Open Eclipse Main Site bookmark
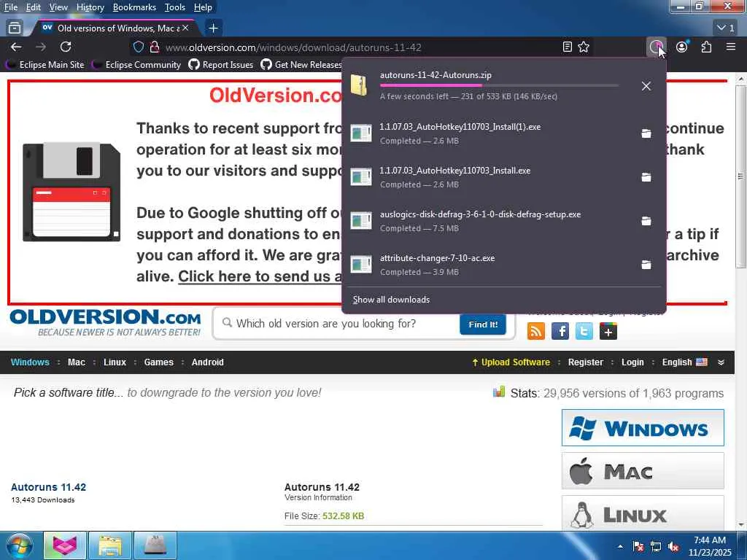This screenshot has width=747, height=560. pyautogui.click(x=45, y=65)
